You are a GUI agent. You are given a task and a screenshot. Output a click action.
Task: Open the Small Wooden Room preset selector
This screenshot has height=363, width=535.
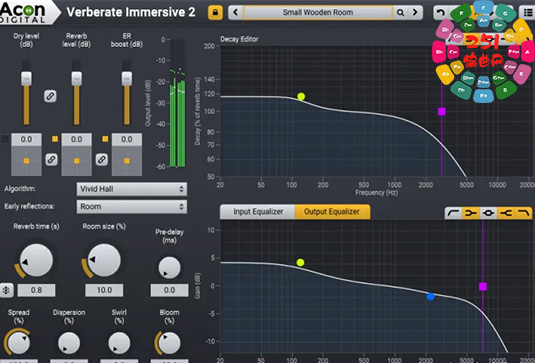click(318, 13)
